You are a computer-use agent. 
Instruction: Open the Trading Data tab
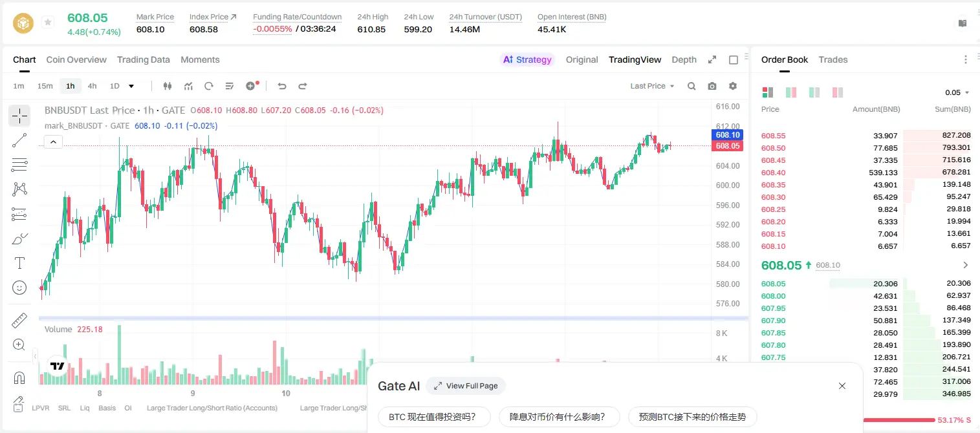tap(144, 59)
